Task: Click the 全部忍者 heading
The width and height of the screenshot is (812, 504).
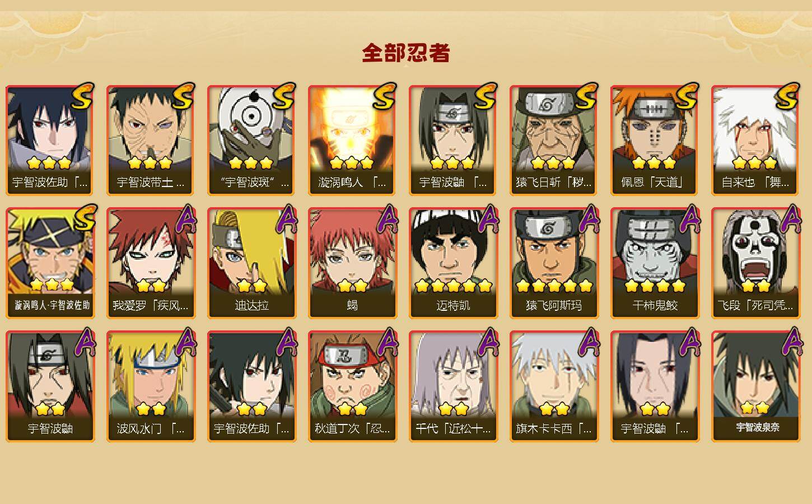Action: coord(406,53)
